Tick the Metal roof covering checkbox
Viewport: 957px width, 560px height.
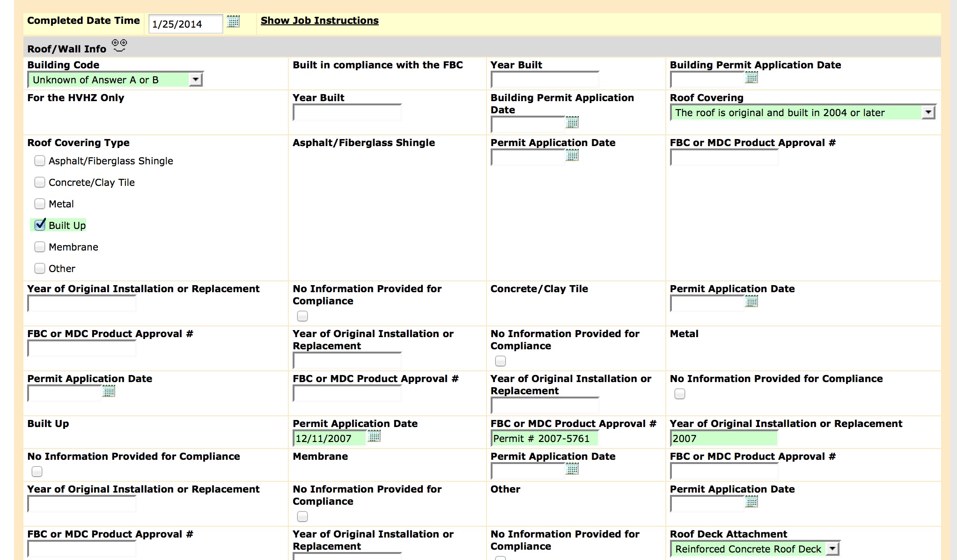click(x=40, y=204)
